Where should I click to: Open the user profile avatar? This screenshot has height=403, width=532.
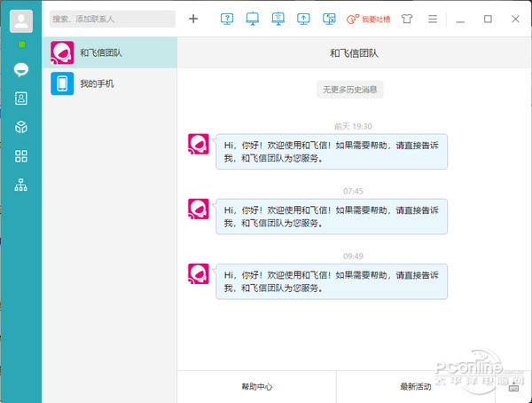click(x=21, y=21)
